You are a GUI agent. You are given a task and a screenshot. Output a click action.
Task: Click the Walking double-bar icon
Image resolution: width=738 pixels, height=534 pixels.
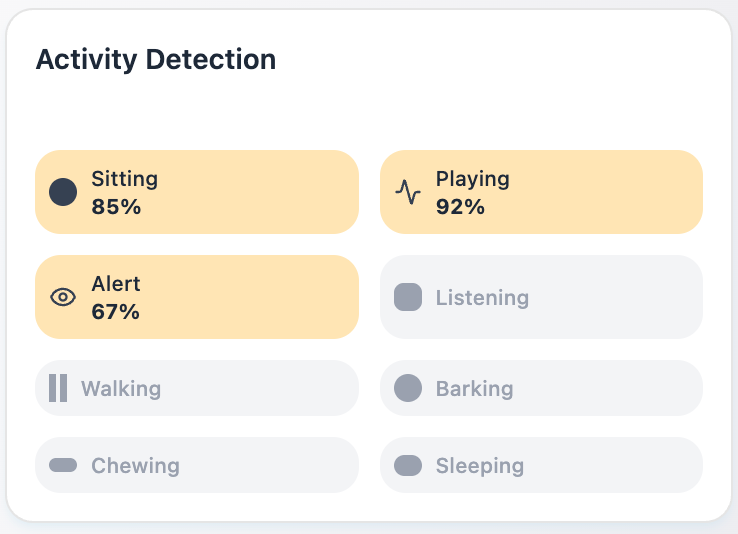click(58, 388)
